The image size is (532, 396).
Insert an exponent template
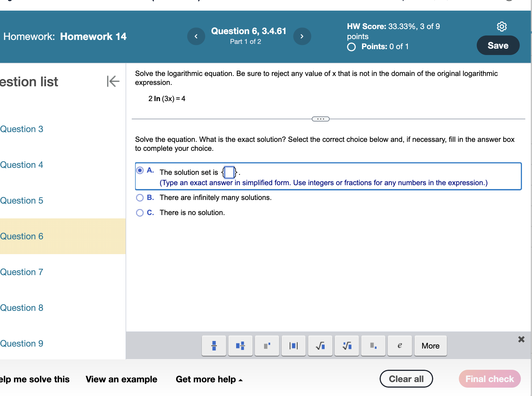[267, 346]
